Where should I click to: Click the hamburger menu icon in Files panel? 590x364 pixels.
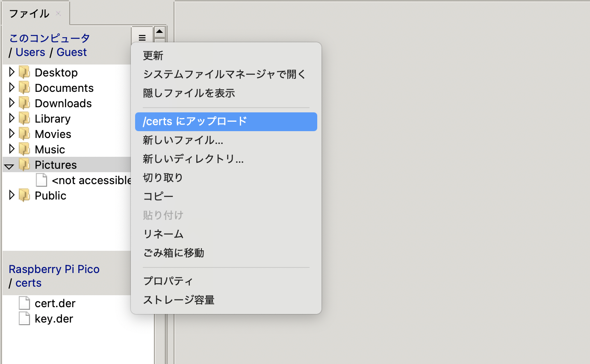point(142,38)
